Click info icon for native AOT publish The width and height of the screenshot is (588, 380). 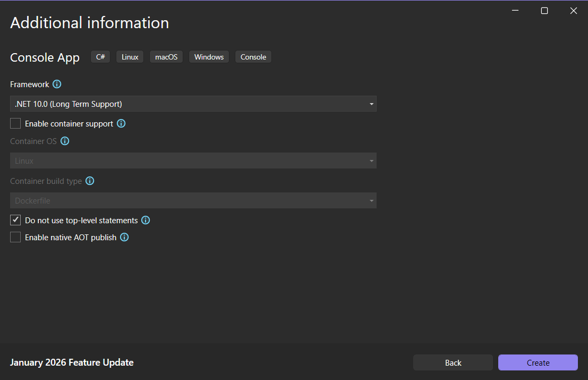click(x=124, y=238)
